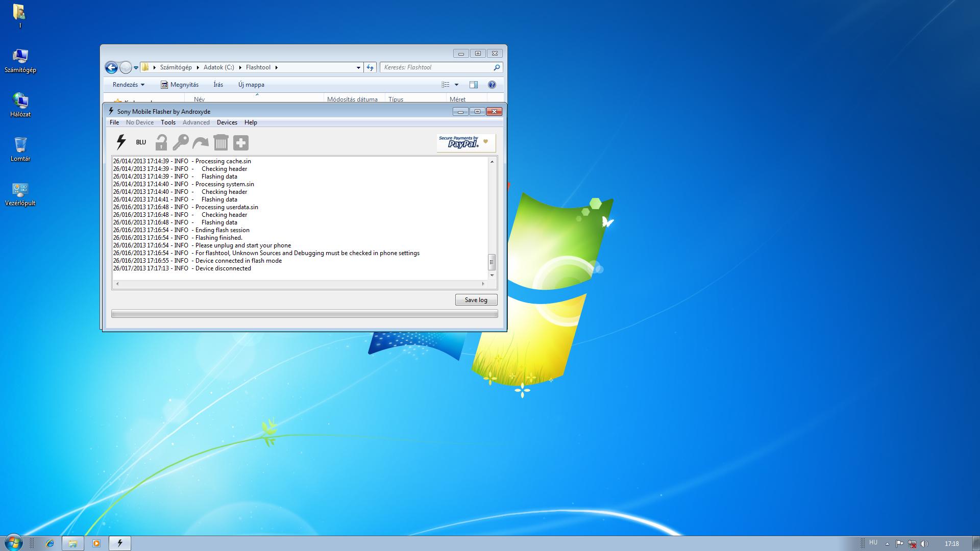Click the flashing progress bar
The width and height of the screenshot is (980, 551).
(305, 314)
